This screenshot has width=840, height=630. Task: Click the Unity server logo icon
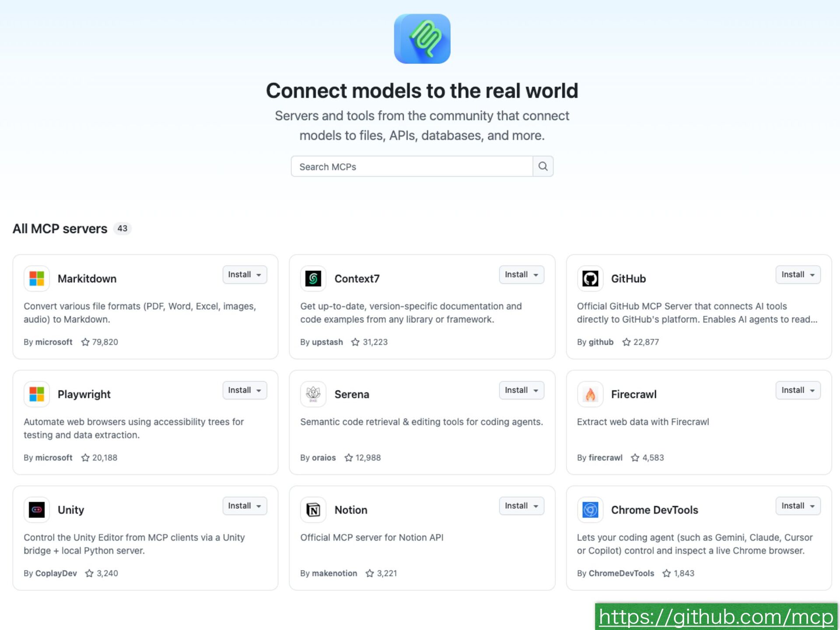coord(37,510)
